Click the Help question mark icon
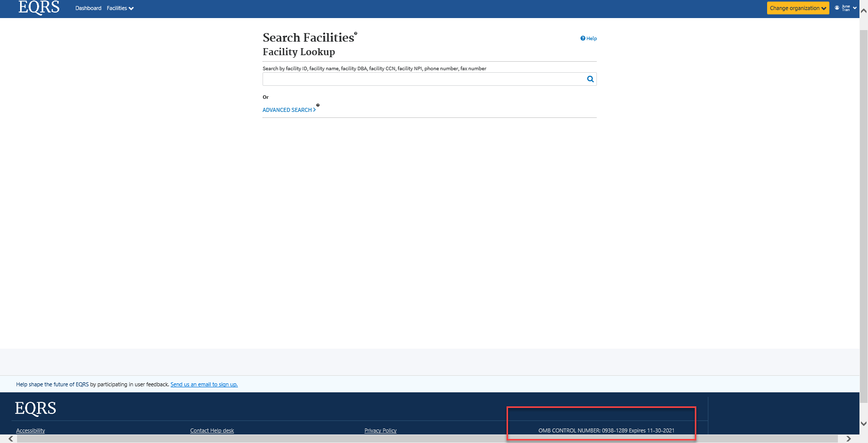 pos(583,38)
